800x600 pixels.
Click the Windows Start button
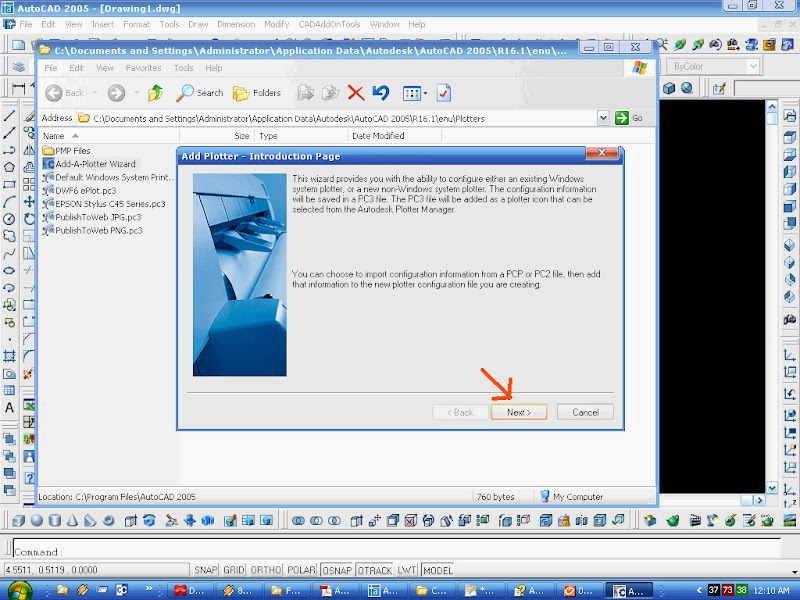pyautogui.click(x=19, y=590)
